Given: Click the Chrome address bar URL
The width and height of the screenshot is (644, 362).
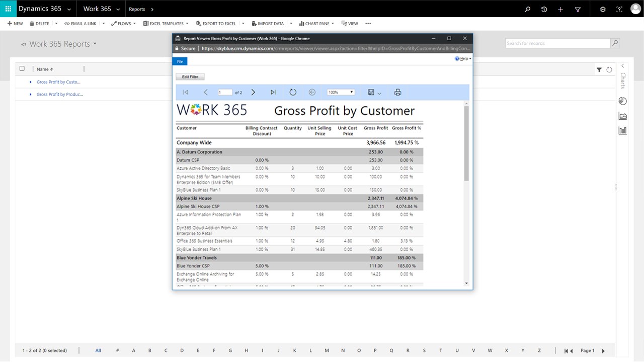Looking at the screenshot, I should click(x=336, y=49).
